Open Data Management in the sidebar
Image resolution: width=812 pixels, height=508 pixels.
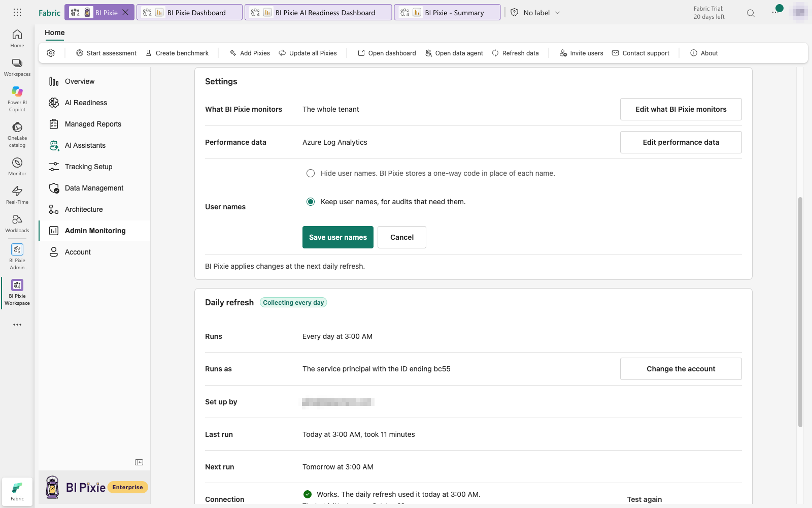[94, 188]
